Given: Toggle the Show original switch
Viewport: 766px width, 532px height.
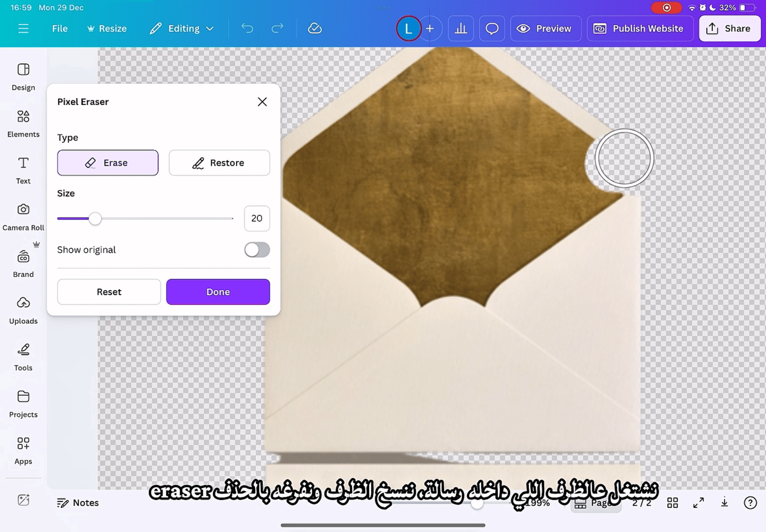Looking at the screenshot, I should pos(257,250).
